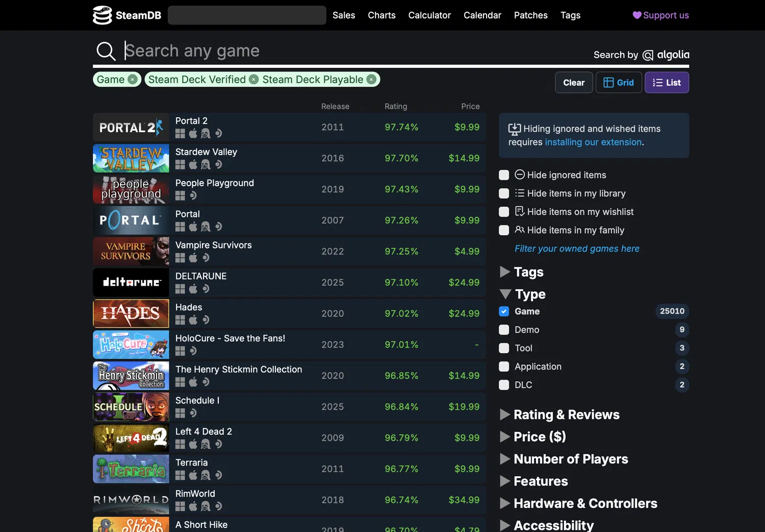This screenshot has width=765, height=532.
Task: Click the Linux icon under RimWorld
Action: click(x=206, y=507)
